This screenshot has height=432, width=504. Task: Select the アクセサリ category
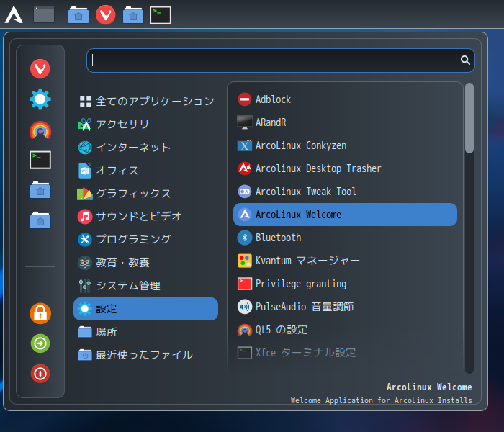point(145,125)
